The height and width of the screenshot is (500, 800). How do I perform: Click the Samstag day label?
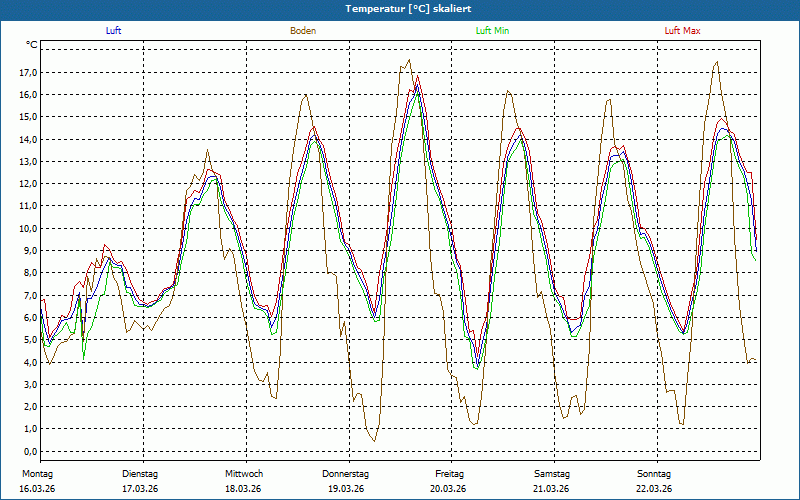point(552,473)
